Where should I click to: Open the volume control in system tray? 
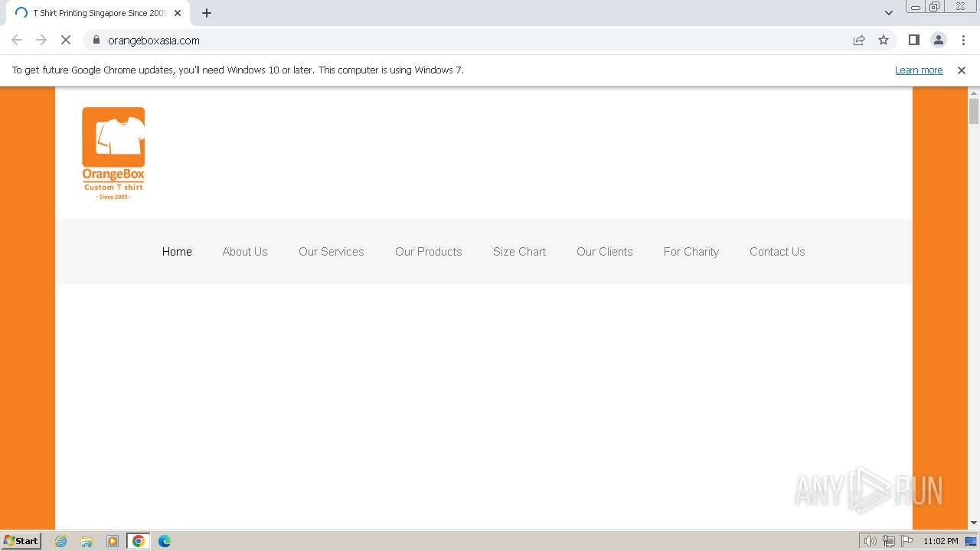[871, 541]
